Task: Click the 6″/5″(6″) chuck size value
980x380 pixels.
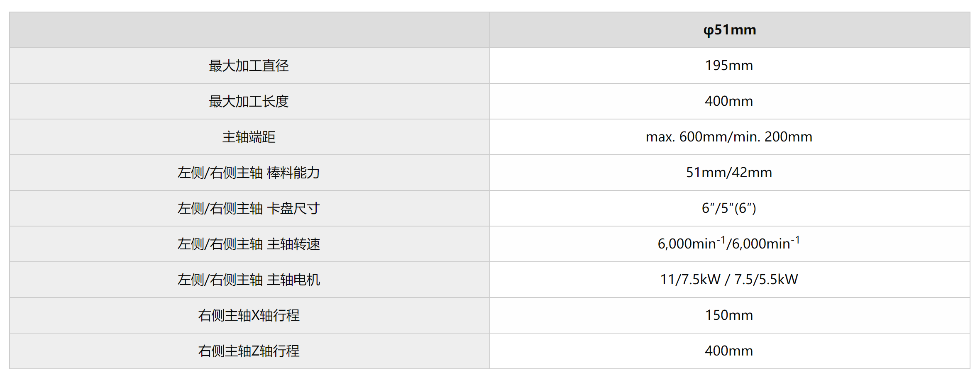Action: pos(729,208)
